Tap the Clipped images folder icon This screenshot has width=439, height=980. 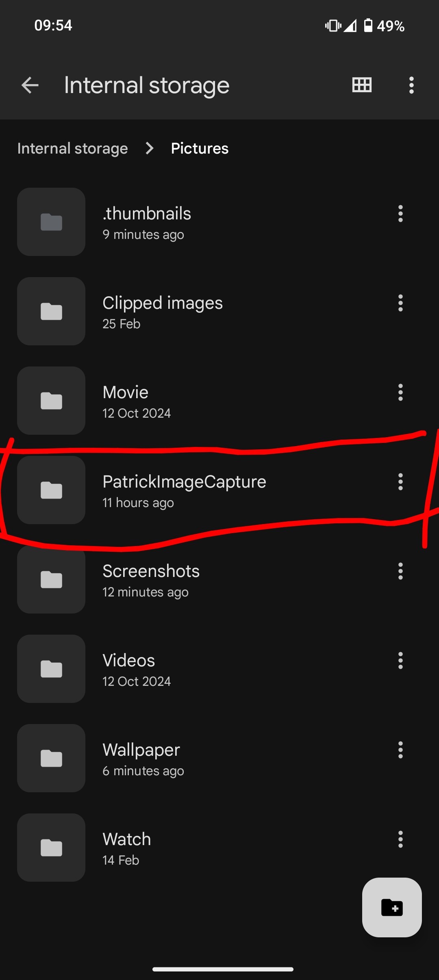click(51, 311)
